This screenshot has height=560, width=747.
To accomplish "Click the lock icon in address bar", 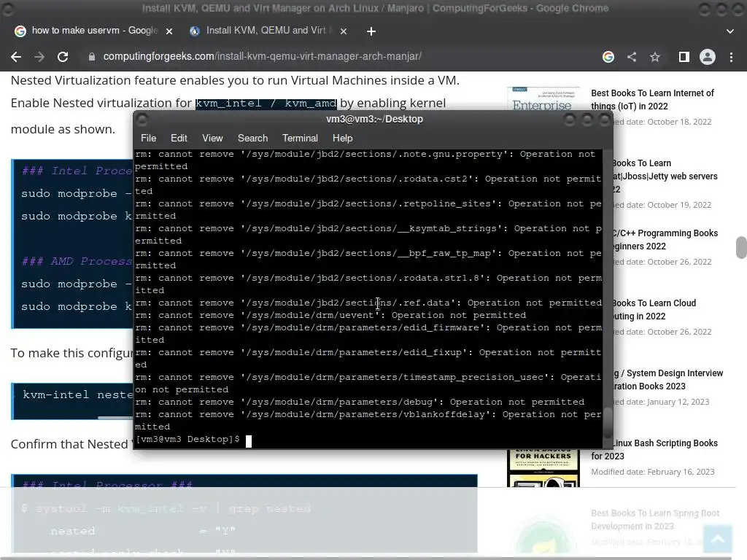I will click(92, 57).
